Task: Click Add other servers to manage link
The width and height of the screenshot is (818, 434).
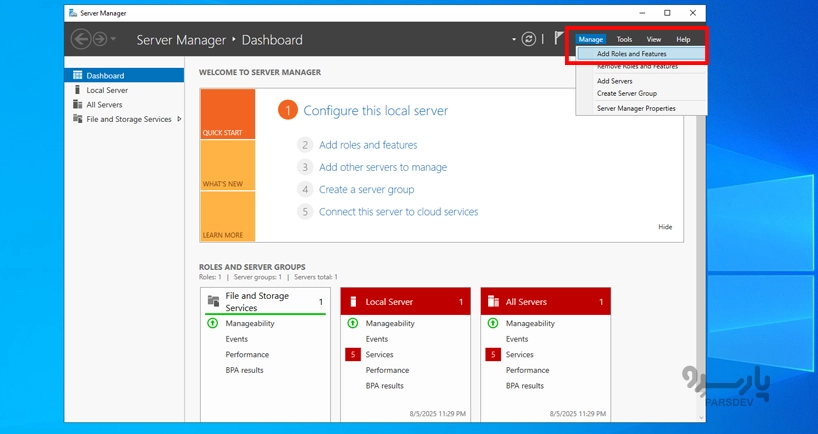Action: pyautogui.click(x=383, y=167)
